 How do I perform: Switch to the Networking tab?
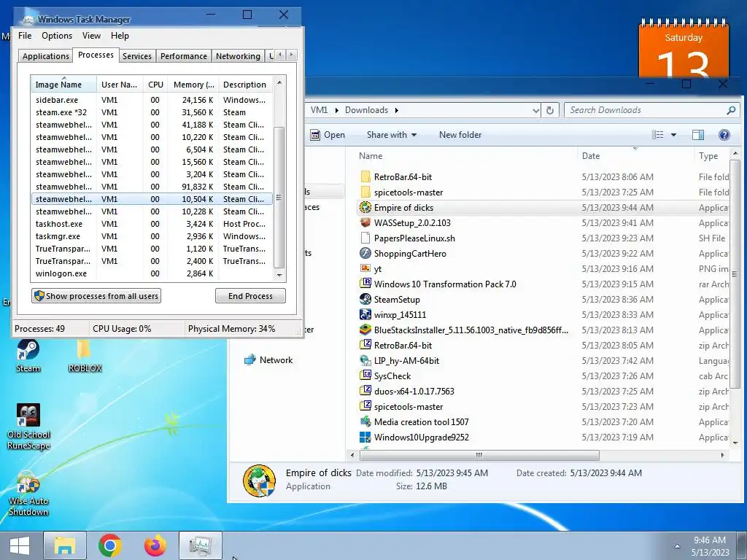point(238,56)
